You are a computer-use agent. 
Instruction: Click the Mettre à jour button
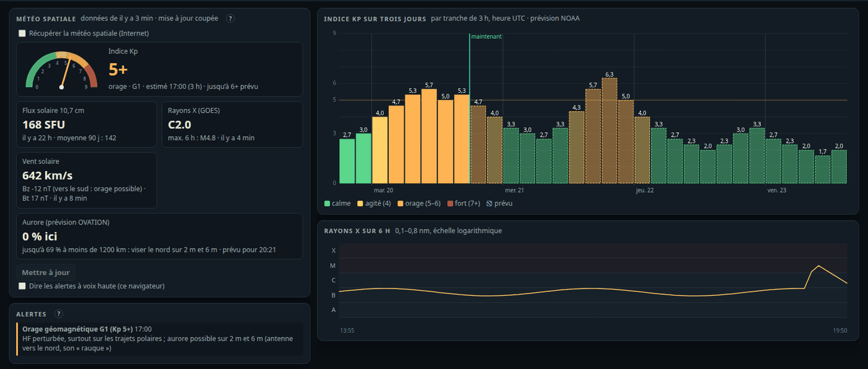46,272
